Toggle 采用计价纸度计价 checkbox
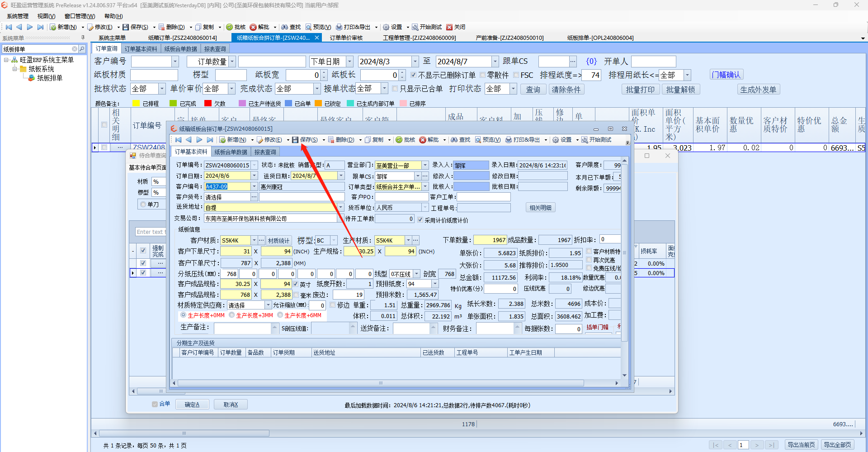 (x=420, y=220)
